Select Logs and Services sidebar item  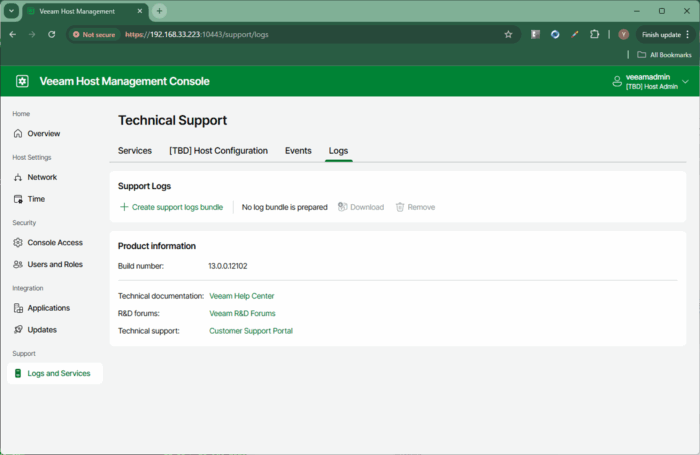55,373
